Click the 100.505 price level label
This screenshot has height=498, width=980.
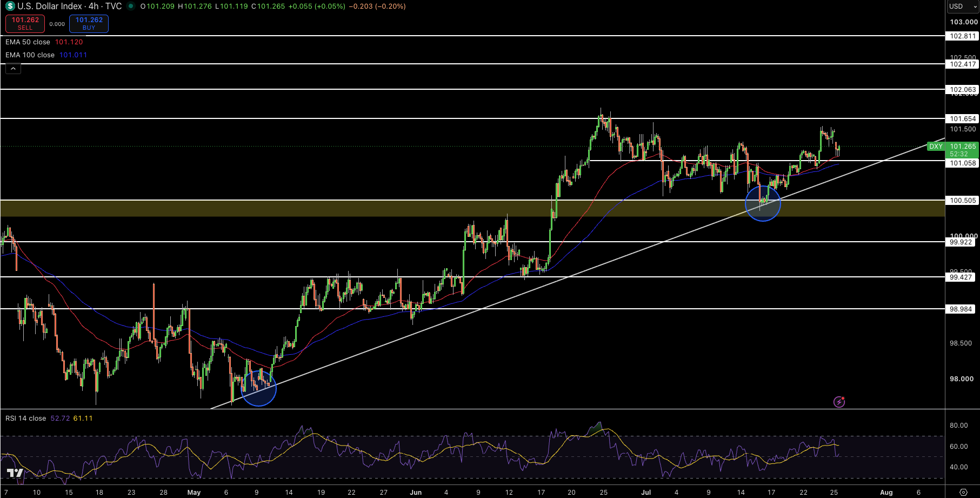963,201
